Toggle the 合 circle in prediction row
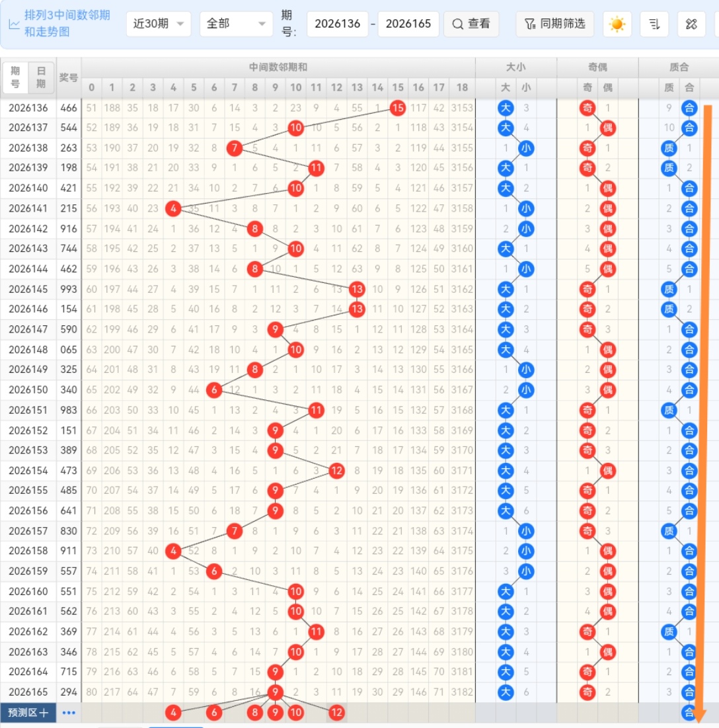This screenshot has height=728, width=719. pos(689,713)
